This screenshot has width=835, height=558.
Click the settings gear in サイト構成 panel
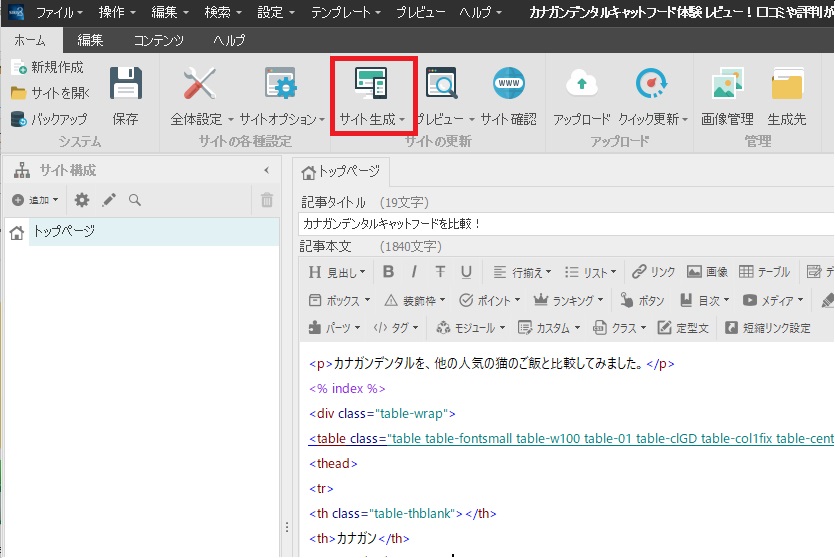(x=81, y=200)
